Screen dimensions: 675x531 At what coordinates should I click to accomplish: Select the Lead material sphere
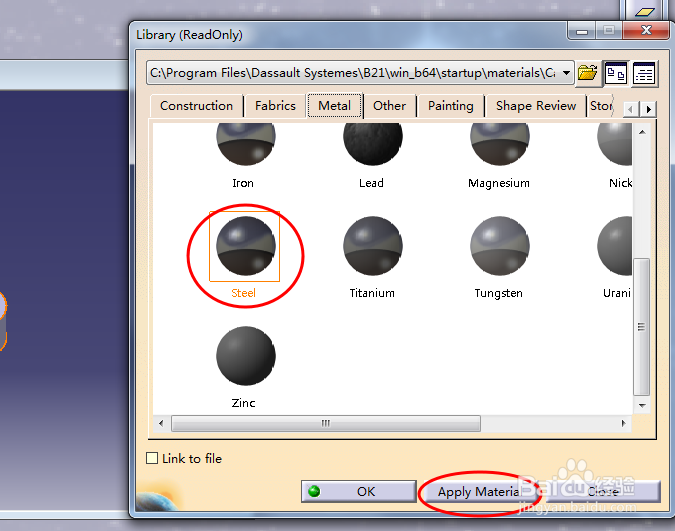point(373,143)
